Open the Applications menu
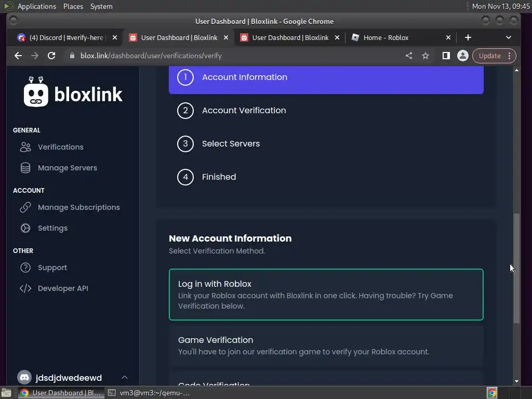 [x=37, y=6]
